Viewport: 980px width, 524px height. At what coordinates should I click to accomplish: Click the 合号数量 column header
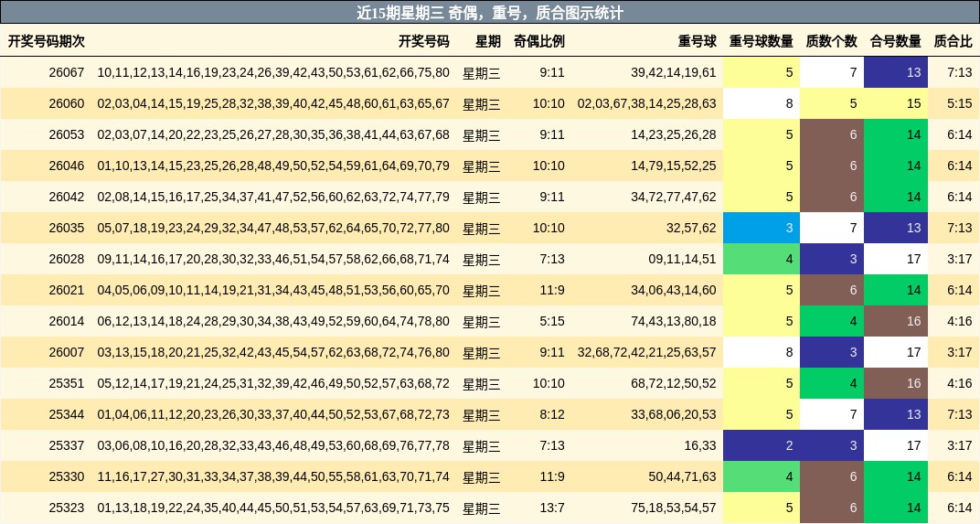click(x=896, y=41)
